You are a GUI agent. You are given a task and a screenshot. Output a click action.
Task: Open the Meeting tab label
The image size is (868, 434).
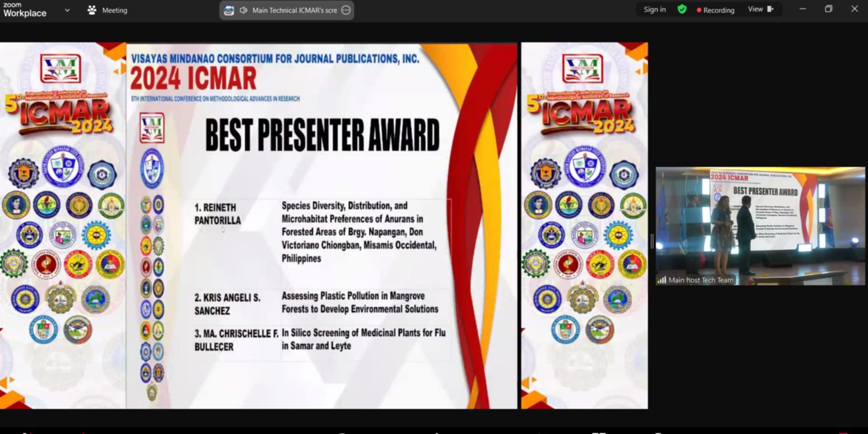pyautogui.click(x=115, y=10)
